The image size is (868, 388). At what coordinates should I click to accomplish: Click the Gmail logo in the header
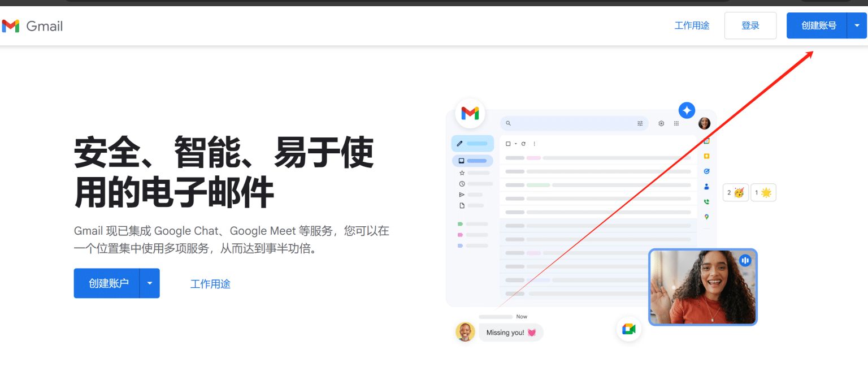[x=32, y=26]
